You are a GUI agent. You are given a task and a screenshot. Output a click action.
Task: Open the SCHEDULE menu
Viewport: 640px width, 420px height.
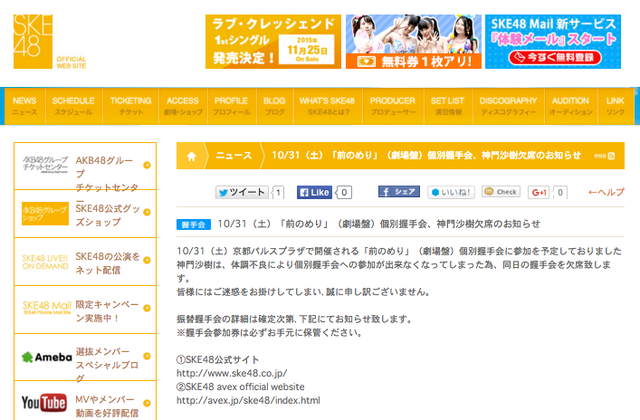point(73,106)
